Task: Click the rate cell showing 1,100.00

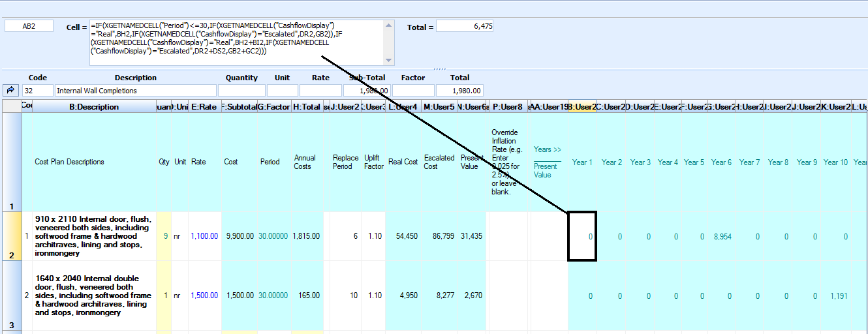Action: point(204,236)
